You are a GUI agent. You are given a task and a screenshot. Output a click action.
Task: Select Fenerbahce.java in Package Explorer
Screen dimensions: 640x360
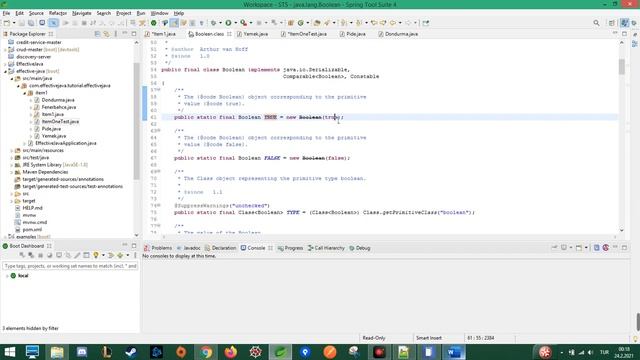coord(59,107)
